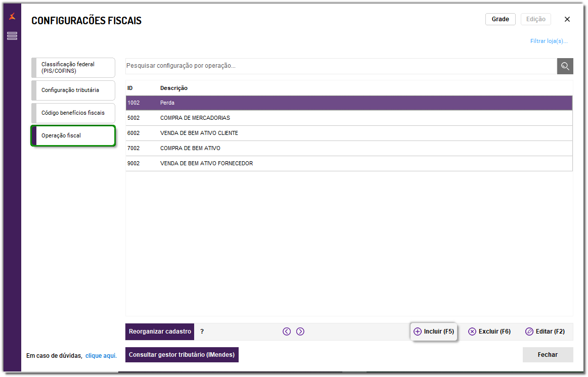This screenshot has width=588, height=377.
Task: Click Filtrar loja(s) link
Action: click(549, 41)
